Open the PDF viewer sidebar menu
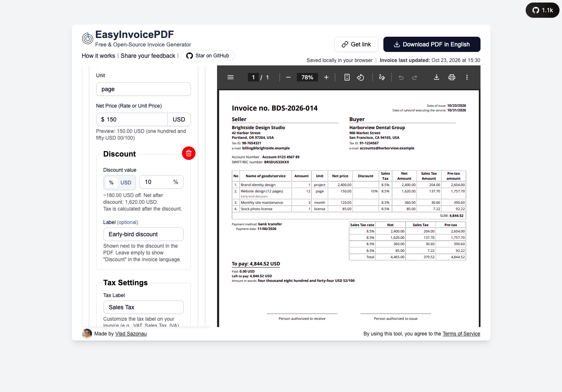The height and width of the screenshot is (392, 562). click(x=231, y=77)
